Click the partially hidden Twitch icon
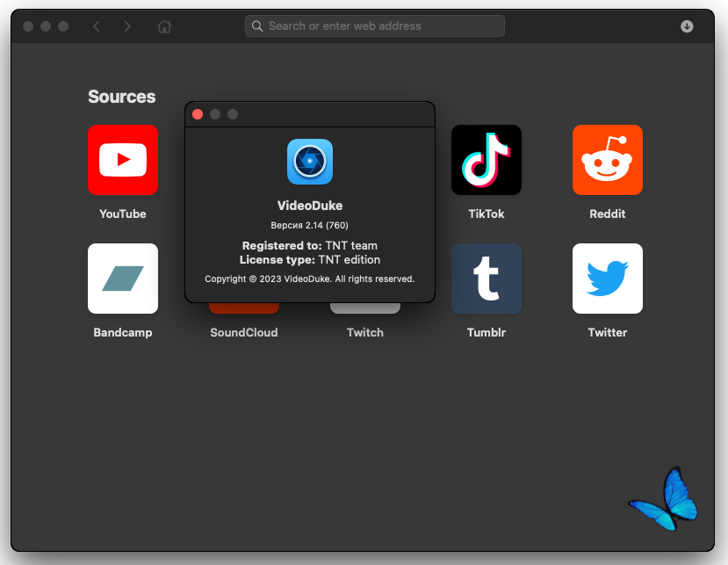 click(x=365, y=308)
